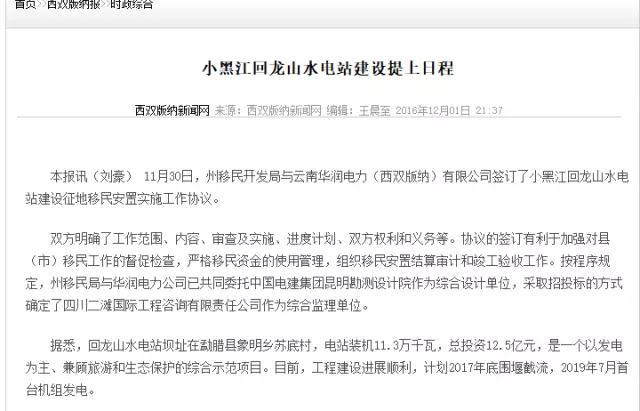
Task: Click the divider line below the byline
Action: point(319,118)
